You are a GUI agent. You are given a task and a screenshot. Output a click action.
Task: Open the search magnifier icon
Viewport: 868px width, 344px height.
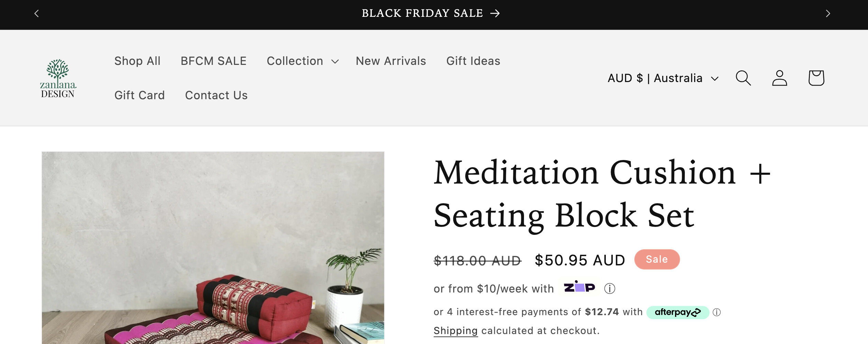click(743, 78)
